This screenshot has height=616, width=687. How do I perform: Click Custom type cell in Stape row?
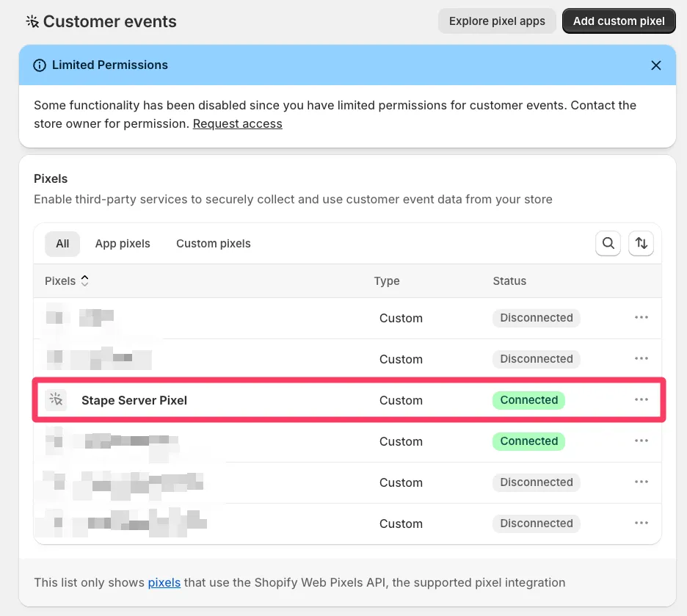(x=401, y=400)
